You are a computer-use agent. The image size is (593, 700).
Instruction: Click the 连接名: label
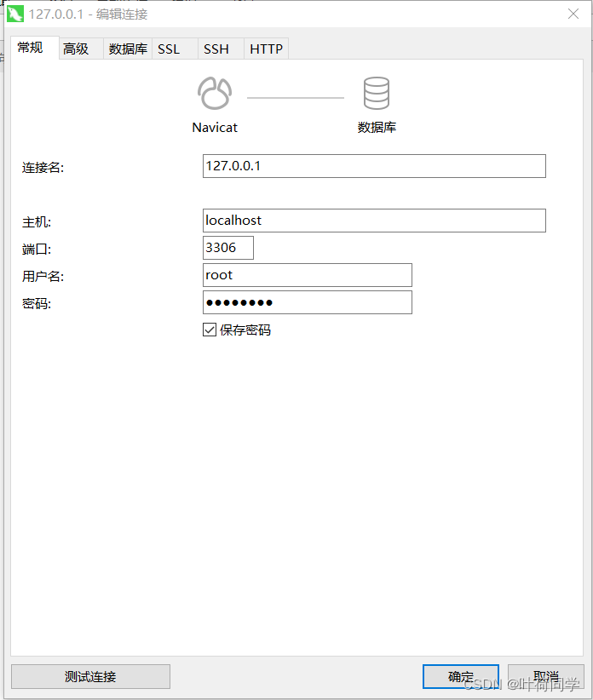tap(43, 168)
